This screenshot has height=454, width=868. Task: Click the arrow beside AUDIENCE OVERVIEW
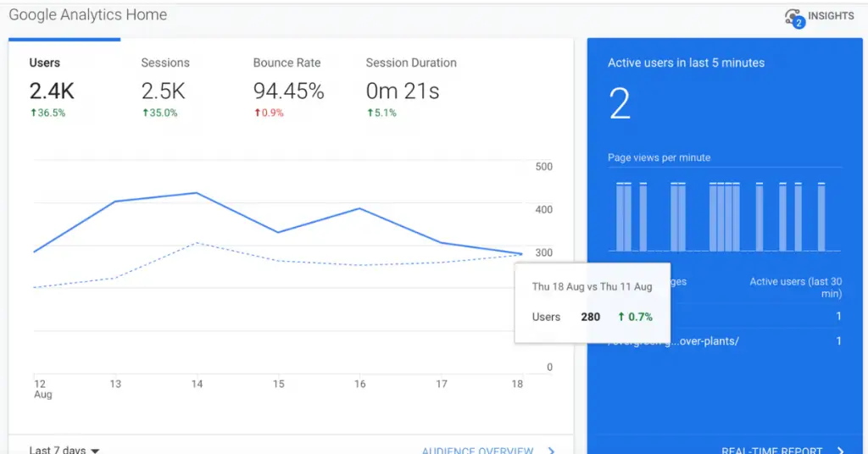click(551, 451)
